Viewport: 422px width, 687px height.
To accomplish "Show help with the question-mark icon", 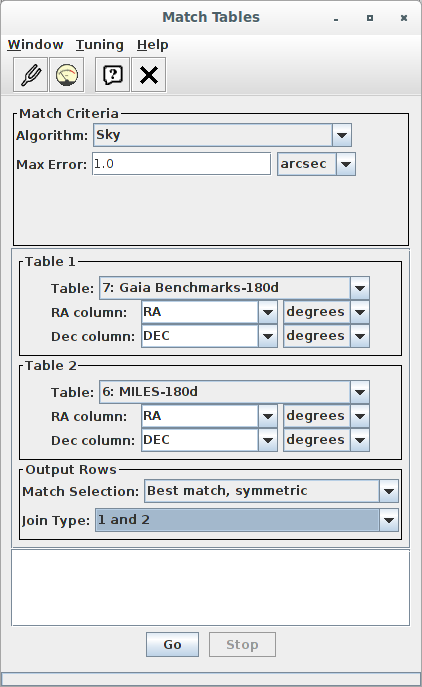I will coord(113,74).
